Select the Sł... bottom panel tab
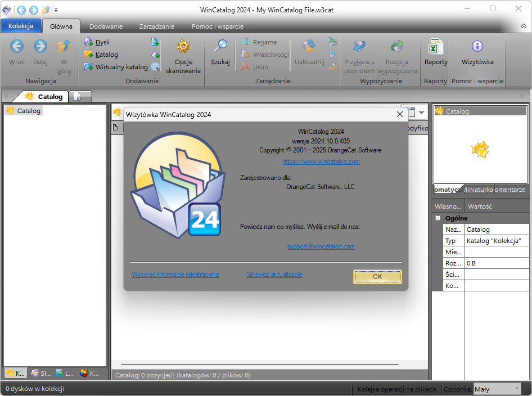Image resolution: width=532 pixels, height=396 pixels. point(41,373)
